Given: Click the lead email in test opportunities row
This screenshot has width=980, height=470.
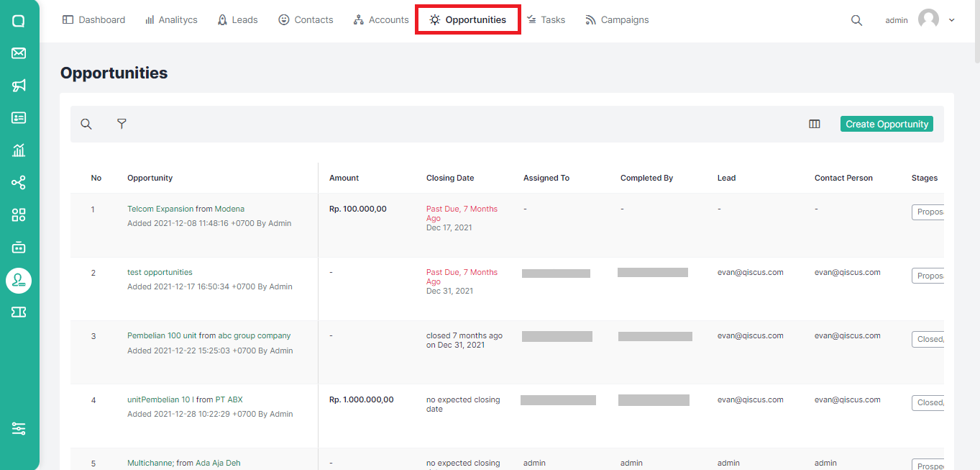Looking at the screenshot, I should tap(751, 272).
